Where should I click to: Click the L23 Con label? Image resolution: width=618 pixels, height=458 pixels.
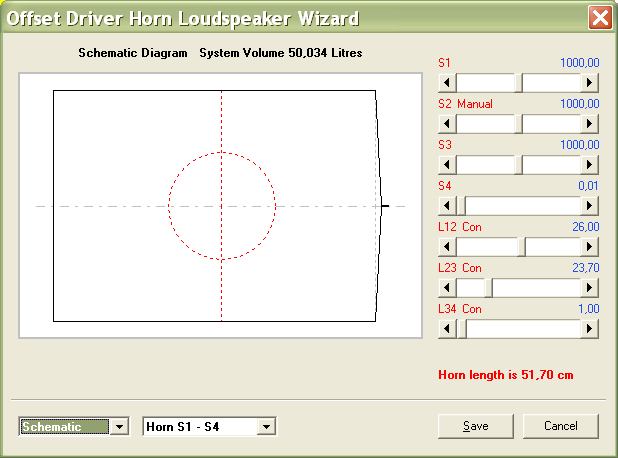(460, 268)
